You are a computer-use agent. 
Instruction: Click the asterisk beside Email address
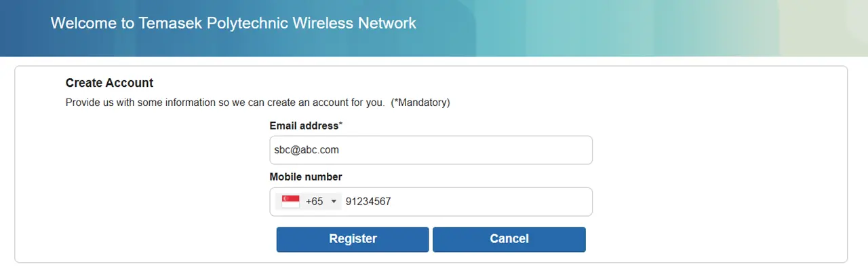(340, 126)
